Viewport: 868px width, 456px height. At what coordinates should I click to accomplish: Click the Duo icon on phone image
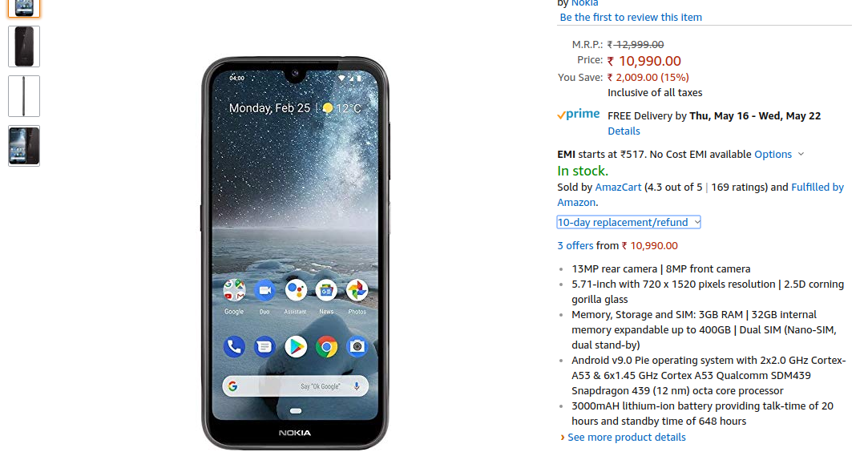264,290
